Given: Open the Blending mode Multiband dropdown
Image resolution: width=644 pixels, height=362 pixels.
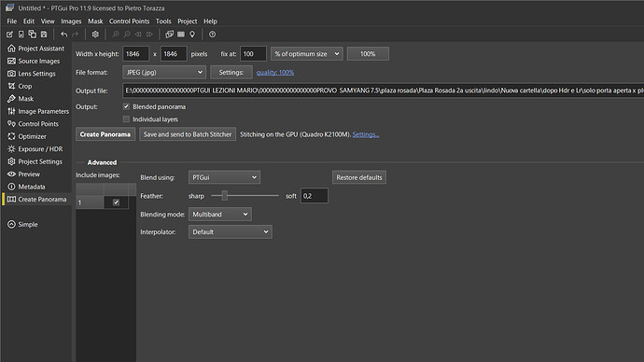Looking at the screenshot, I should coord(220,215).
